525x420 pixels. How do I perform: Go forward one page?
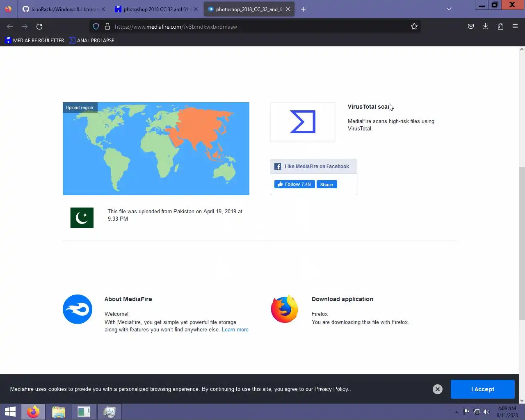(x=25, y=27)
